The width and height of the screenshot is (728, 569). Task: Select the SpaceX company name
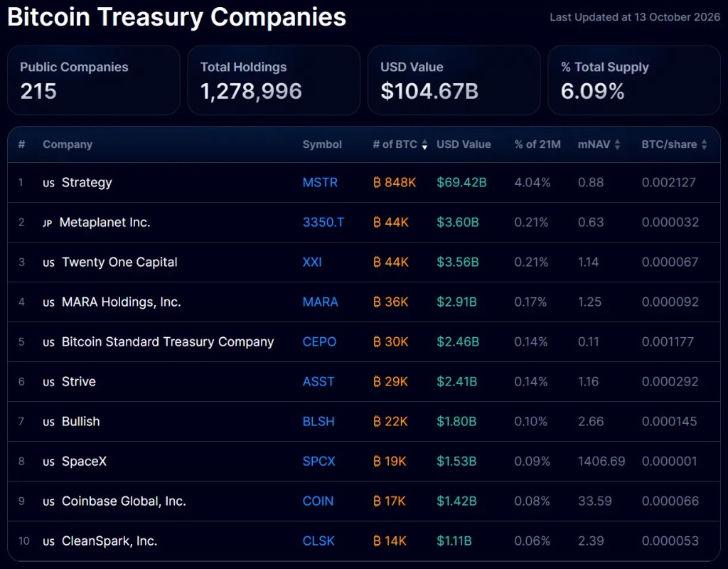tap(84, 462)
